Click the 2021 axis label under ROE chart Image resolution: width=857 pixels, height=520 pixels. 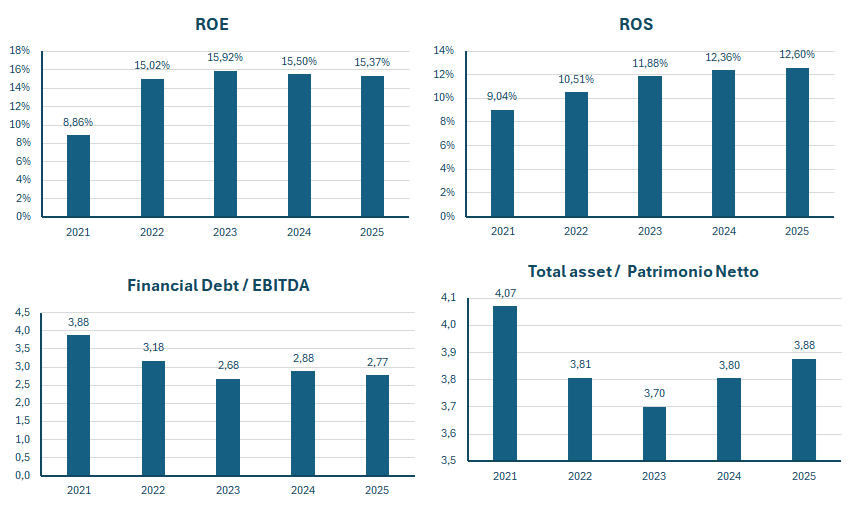click(78, 232)
